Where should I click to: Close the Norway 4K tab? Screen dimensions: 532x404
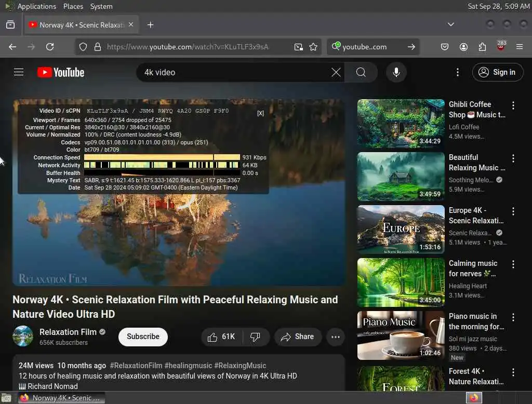pyautogui.click(x=131, y=25)
